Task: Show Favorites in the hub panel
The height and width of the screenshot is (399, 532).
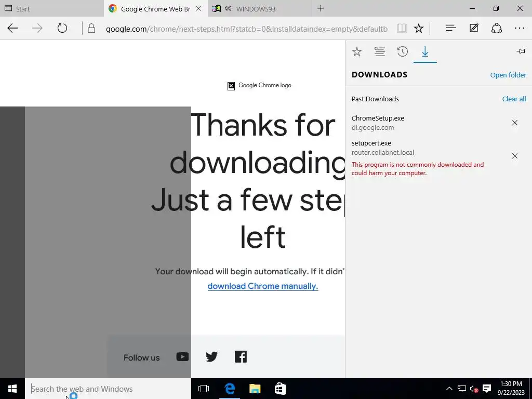Action: [356, 51]
